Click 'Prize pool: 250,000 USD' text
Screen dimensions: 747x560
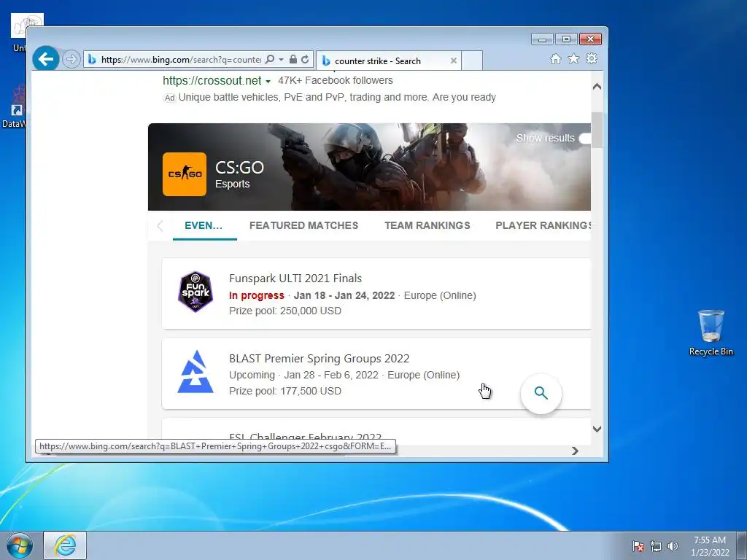click(285, 311)
